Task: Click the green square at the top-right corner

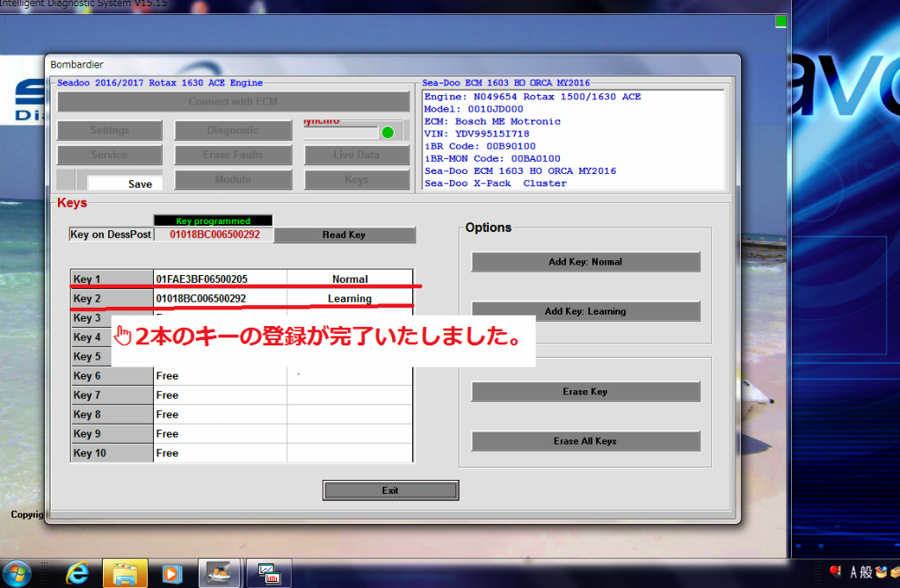Action: coord(780,21)
